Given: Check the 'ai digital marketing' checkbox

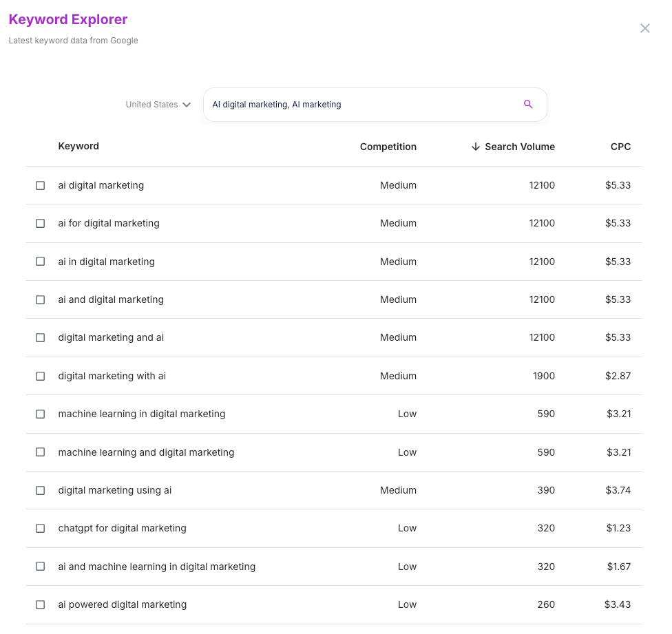Looking at the screenshot, I should coord(41,185).
